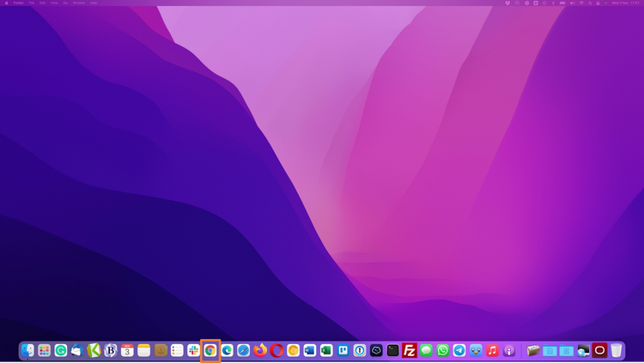Viewport: 644px width, 363px height.
Task: Open Google Chrome from the dock
Action: pyautogui.click(x=210, y=350)
